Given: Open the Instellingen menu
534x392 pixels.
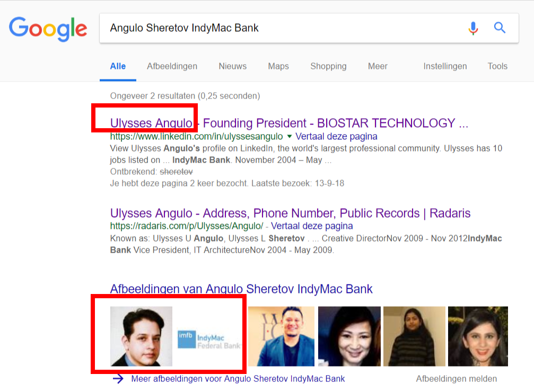Looking at the screenshot, I should pyautogui.click(x=445, y=66).
